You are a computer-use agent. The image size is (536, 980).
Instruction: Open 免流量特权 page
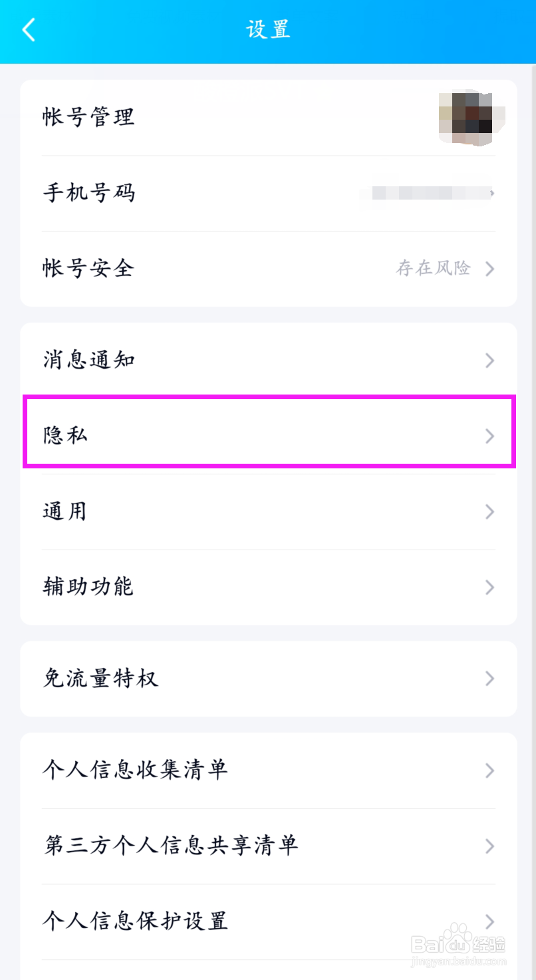click(269, 679)
